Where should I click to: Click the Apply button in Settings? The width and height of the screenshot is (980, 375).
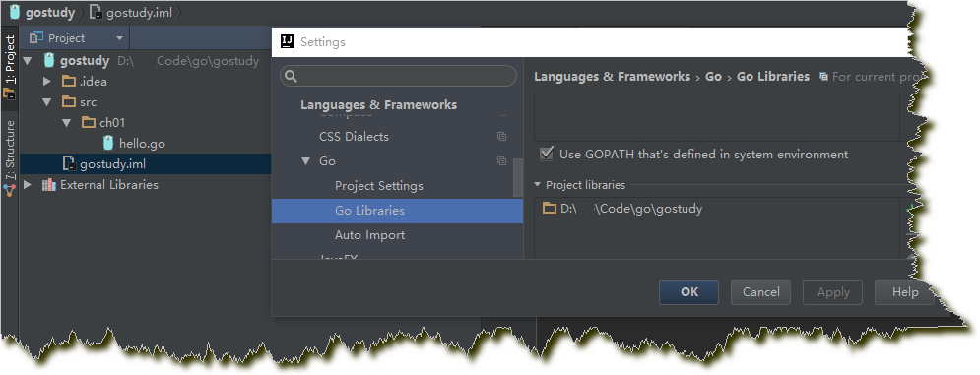click(833, 292)
